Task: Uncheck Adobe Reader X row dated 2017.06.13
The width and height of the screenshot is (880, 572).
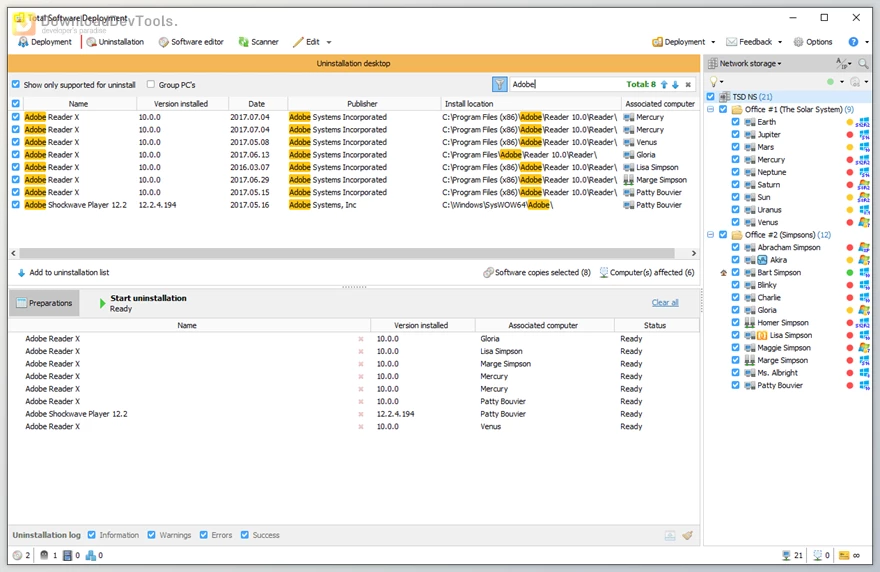Action: tap(16, 154)
